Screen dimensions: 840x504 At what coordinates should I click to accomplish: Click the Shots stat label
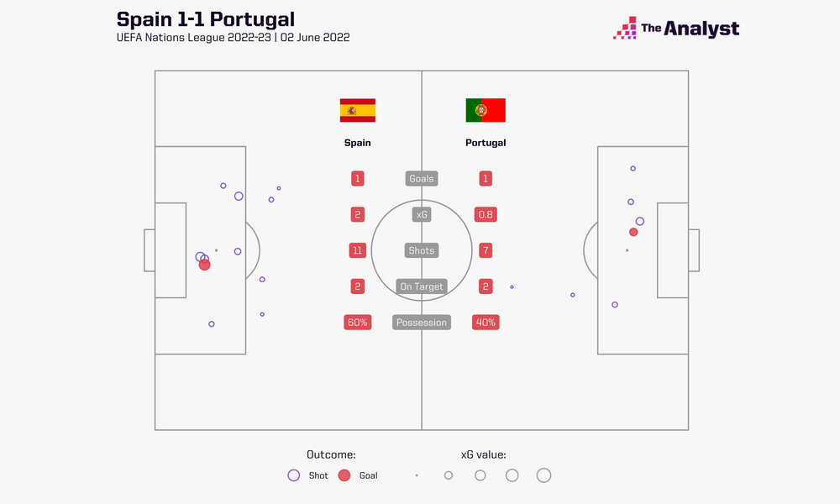coord(422,250)
